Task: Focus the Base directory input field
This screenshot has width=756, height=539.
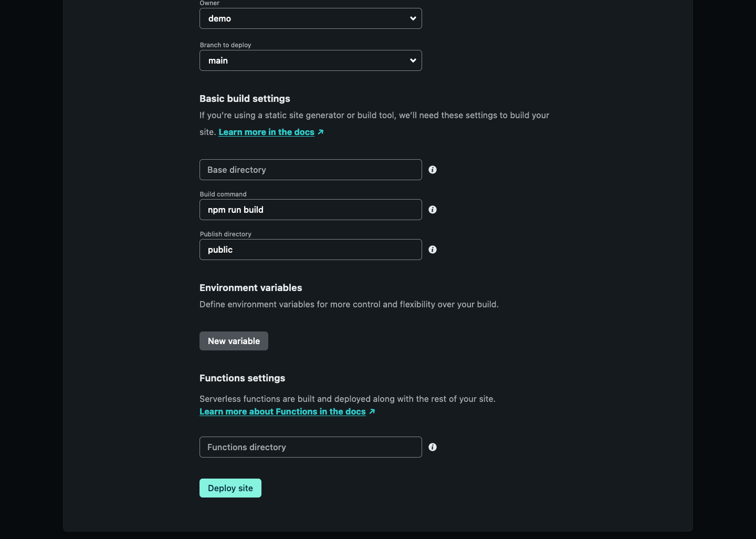Action: (310, 170)
